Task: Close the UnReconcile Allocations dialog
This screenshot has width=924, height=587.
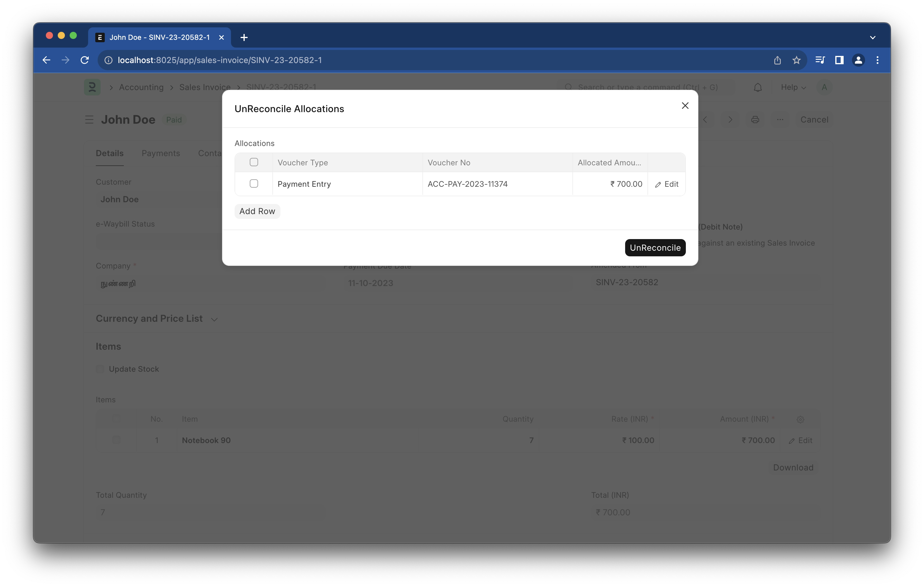Action: pos(685,106)
